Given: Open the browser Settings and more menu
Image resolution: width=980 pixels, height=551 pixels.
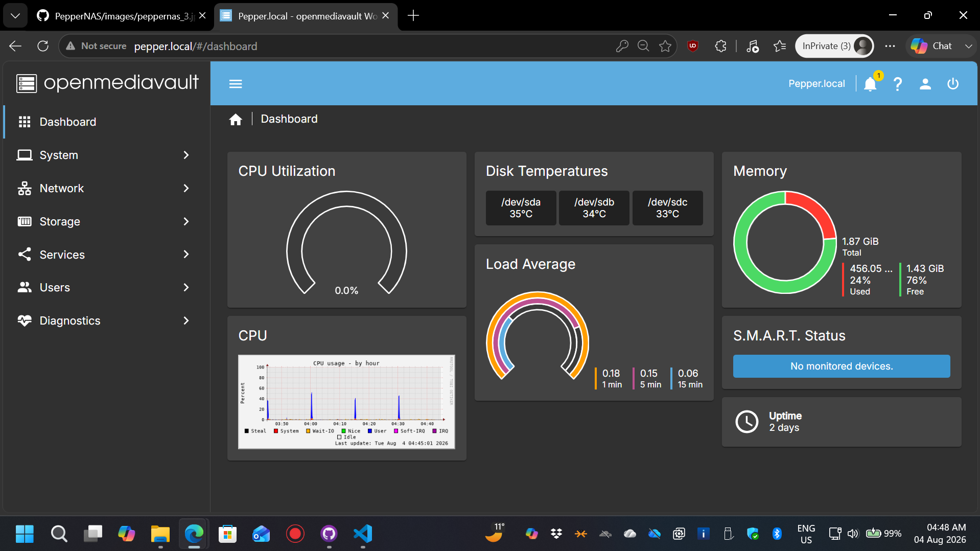Looking at the screenshot, I should point(890,46).
